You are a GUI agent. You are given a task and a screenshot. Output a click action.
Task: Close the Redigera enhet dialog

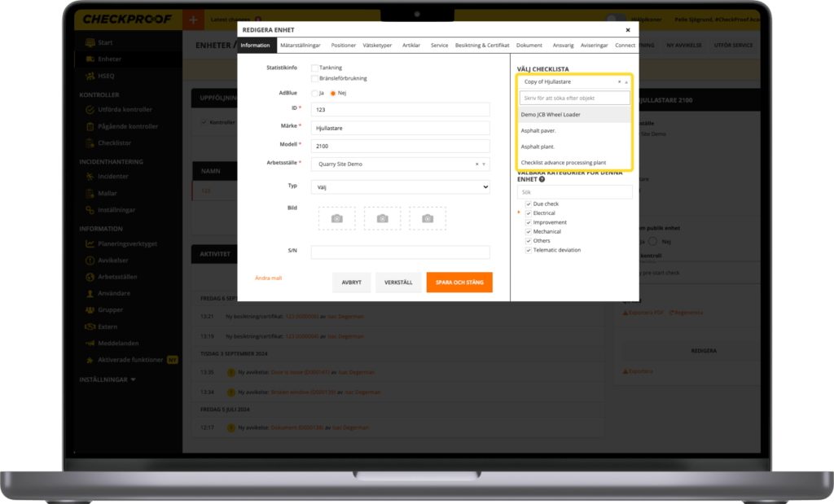(627, 29)
